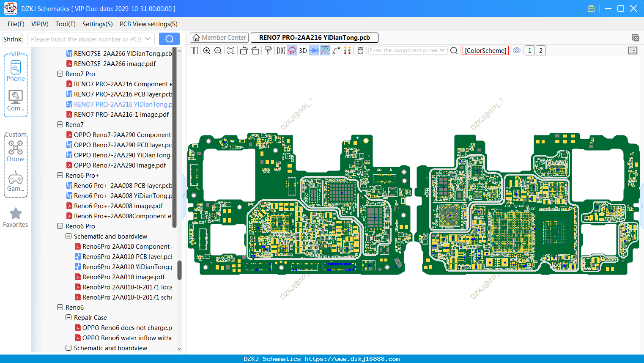
Task: Open OPPO Reno6 does not charge PDF
Action: pyautogui.click(x=123, y=327)
